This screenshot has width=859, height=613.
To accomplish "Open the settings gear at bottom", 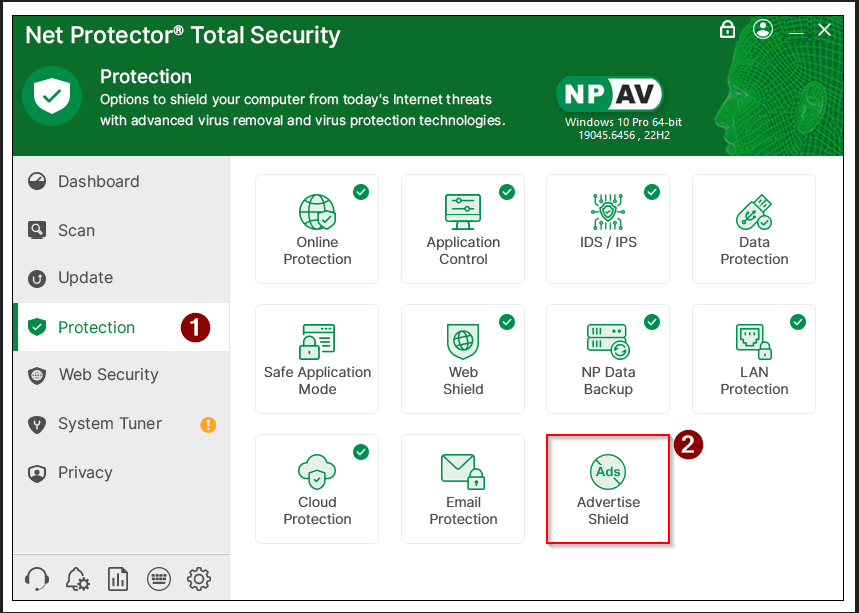I will coord(199,578).
